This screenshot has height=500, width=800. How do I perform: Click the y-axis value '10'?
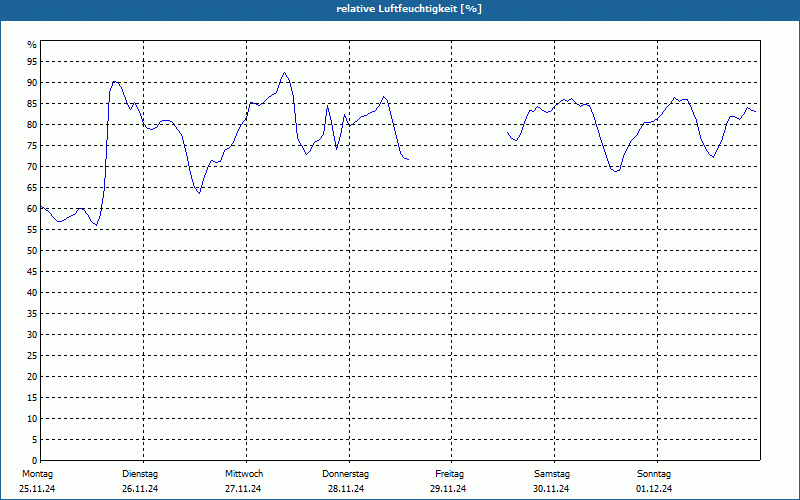pos(32,419)
